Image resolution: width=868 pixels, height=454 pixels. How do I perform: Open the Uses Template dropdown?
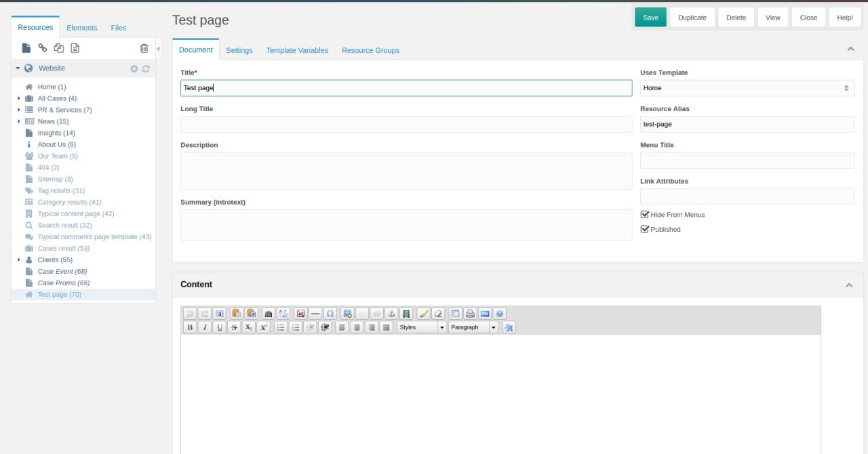tap(747, 88)
